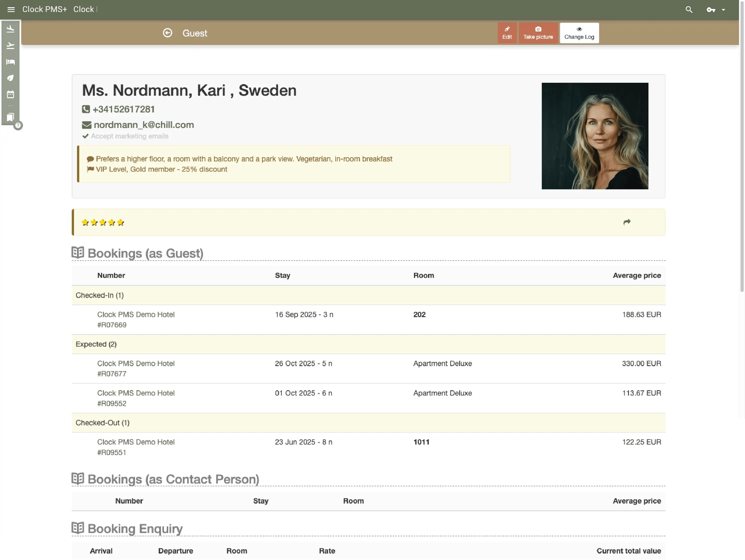Open search using the magnifier icon
The height and width of the screenshot is (560, 745).
pyautogui.click(x=689, y=9)
